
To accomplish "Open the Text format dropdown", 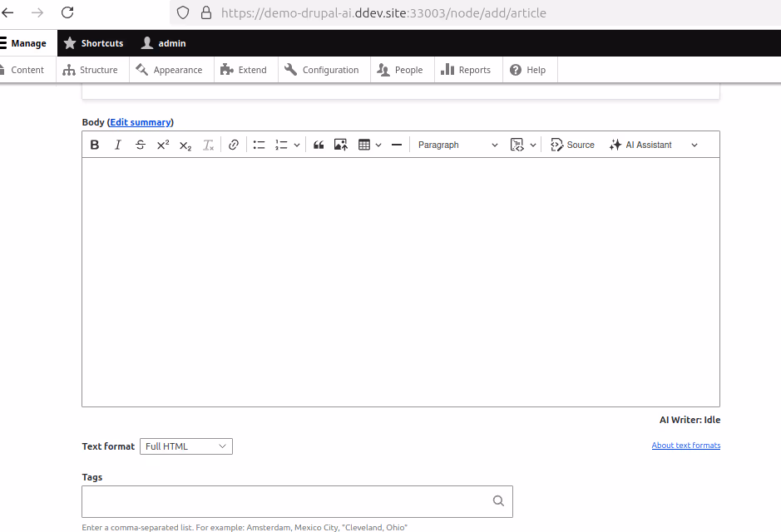I will [186, 446].
